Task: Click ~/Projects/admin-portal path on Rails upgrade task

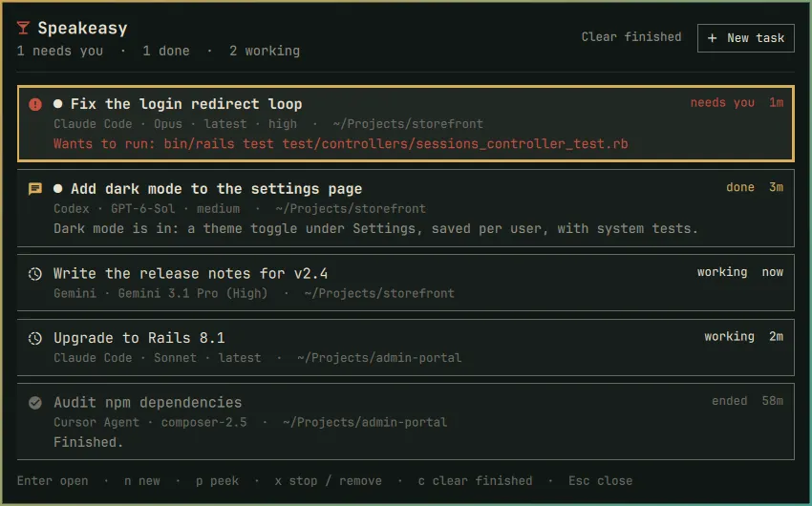Action: click(x=379, y=358)
